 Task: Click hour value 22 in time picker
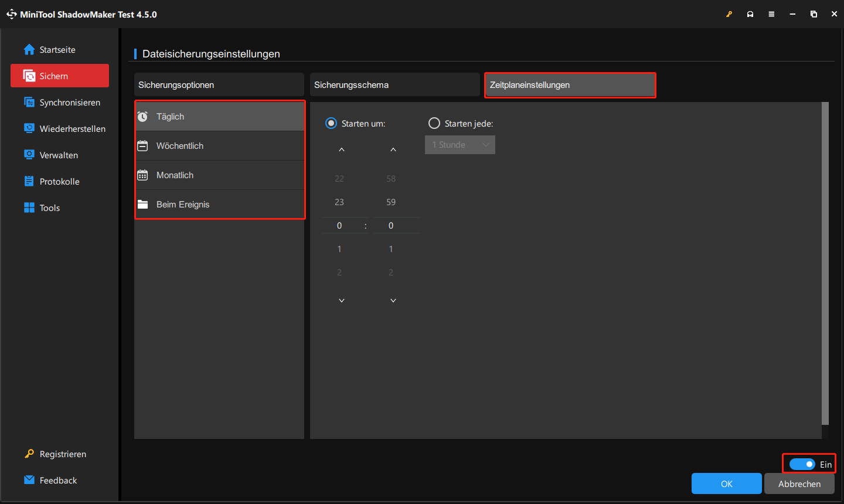[339, 179]
